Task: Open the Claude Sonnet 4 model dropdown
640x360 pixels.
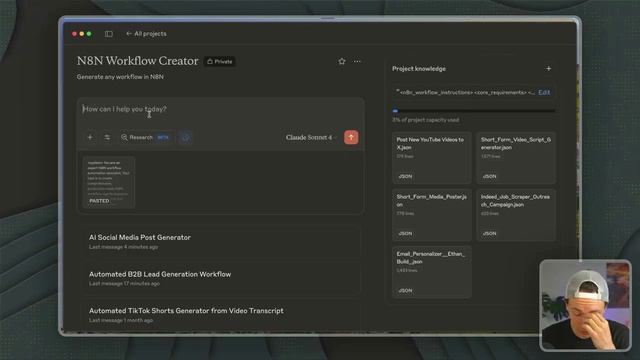Action: tap(311, 138)
